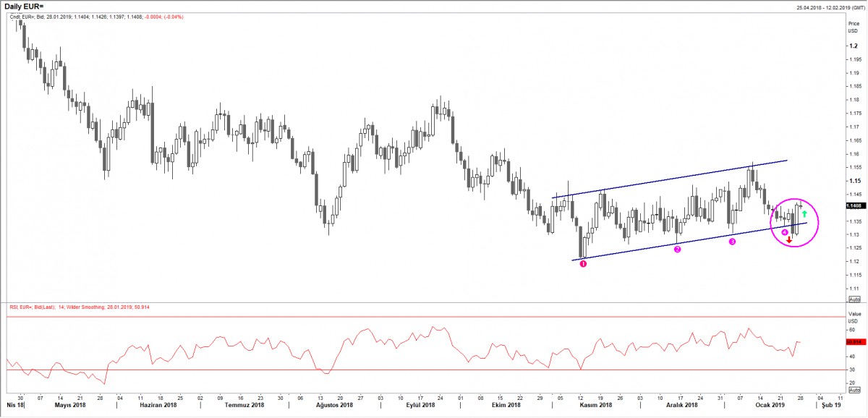This screenshot has width=868, height=418.
Task: Open the Daily EUR= chart title
Action: click(28, 7)
